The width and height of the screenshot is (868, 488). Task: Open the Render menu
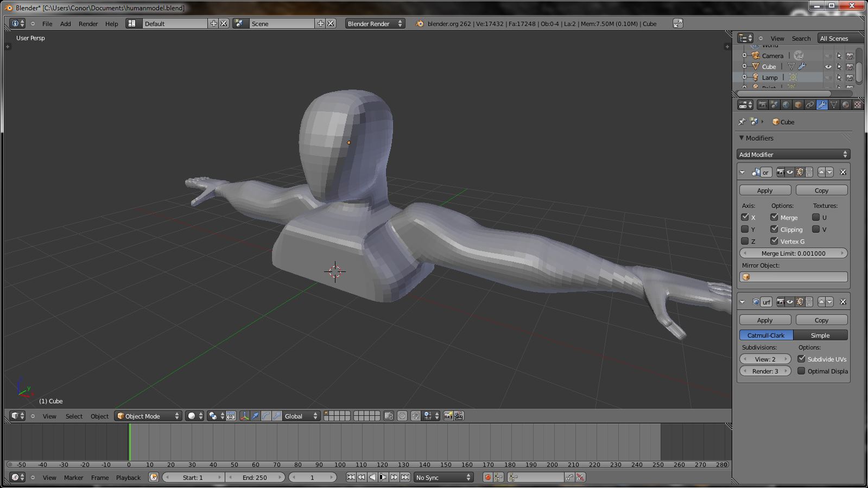click(x=88, y=23)
